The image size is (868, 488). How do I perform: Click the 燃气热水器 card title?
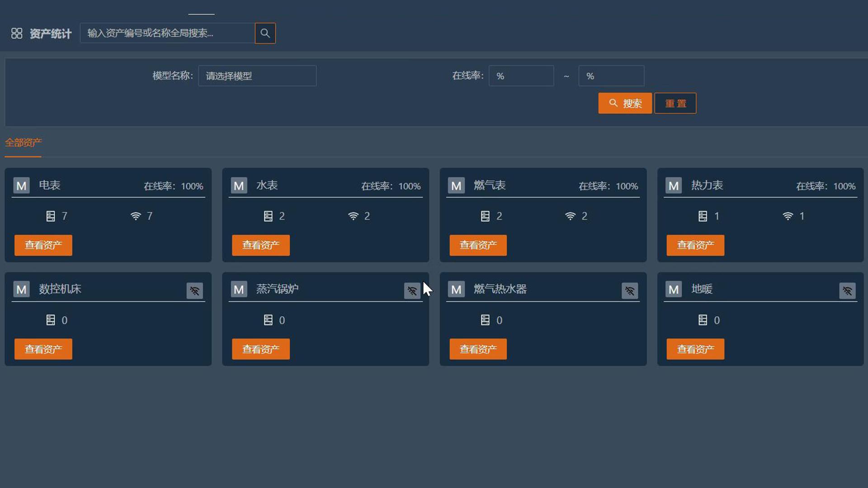pyautogui.click(x=500, y=289)
